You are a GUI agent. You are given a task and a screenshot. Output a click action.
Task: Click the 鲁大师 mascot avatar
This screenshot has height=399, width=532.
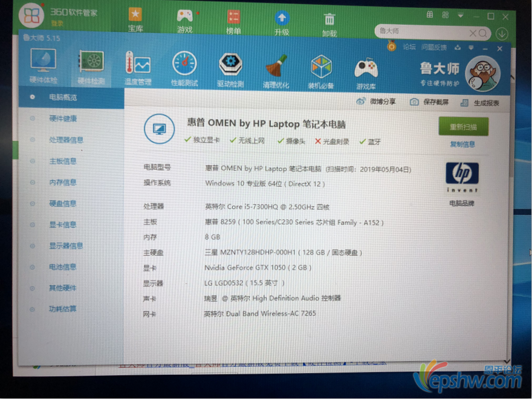[482, 74]
